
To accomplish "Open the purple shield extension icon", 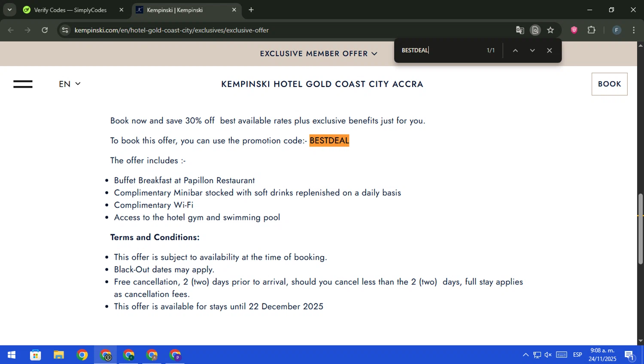I will 574,30.
